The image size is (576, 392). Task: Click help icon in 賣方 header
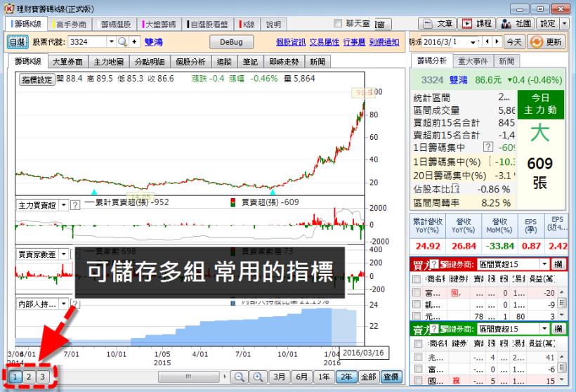tap(434, 329)
